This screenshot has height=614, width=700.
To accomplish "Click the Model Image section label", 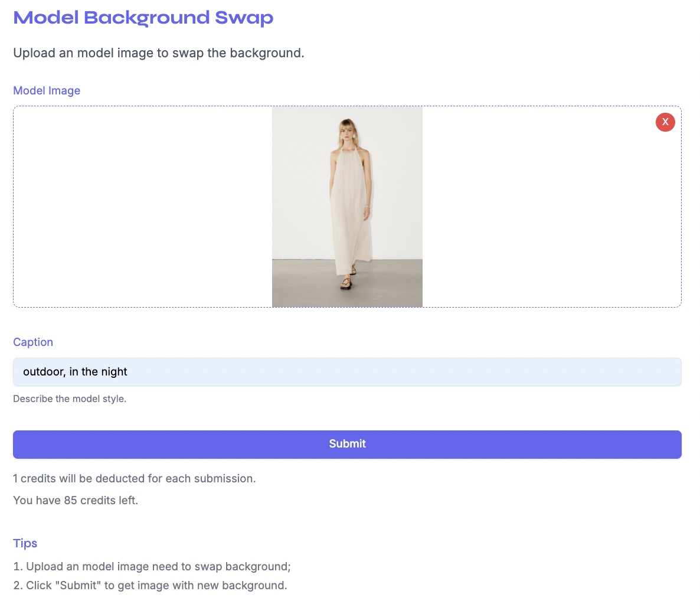I will click(47, 90).
